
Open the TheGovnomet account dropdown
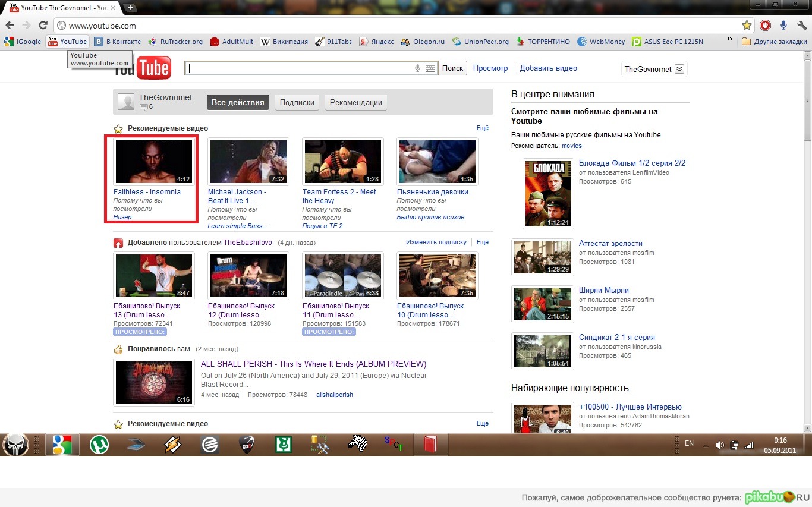point(654,69)
